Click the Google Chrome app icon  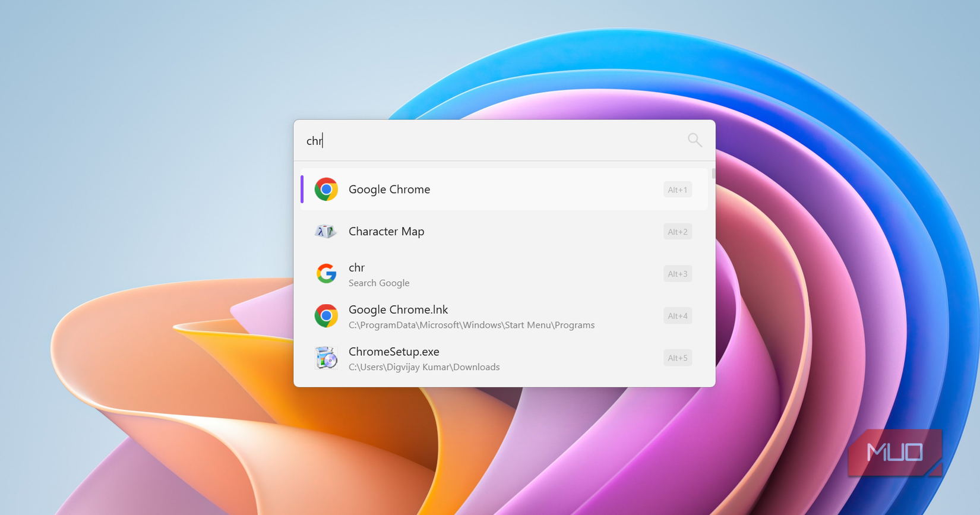(326, 189)
